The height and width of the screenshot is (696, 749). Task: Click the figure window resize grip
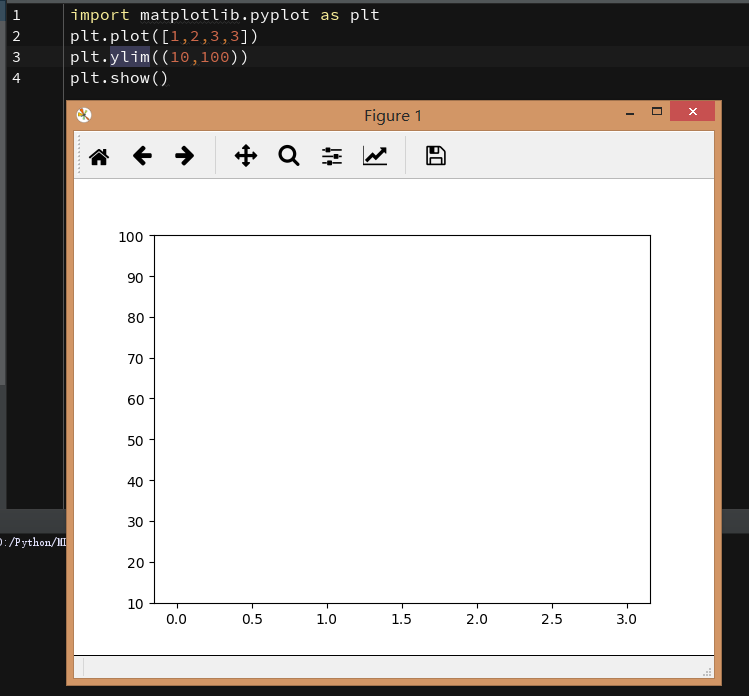[x=707, y=672]
